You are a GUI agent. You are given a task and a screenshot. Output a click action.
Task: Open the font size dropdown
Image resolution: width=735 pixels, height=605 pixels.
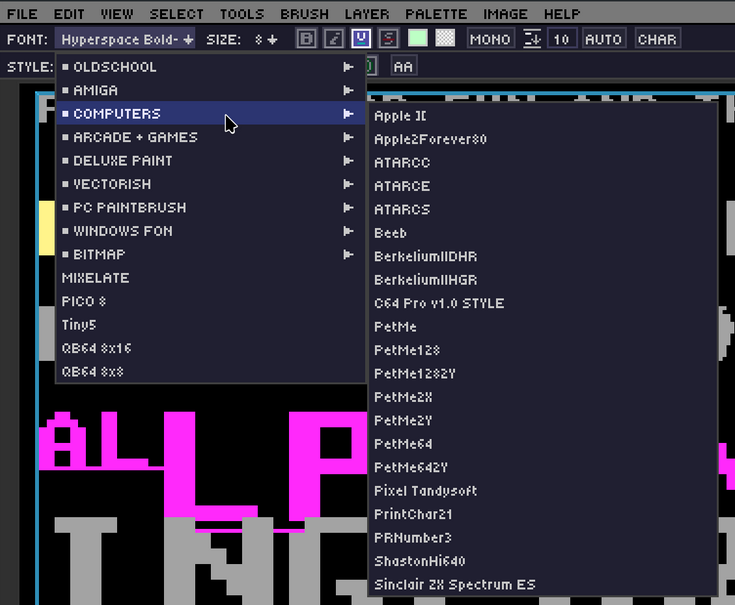[x=266, y=39]
